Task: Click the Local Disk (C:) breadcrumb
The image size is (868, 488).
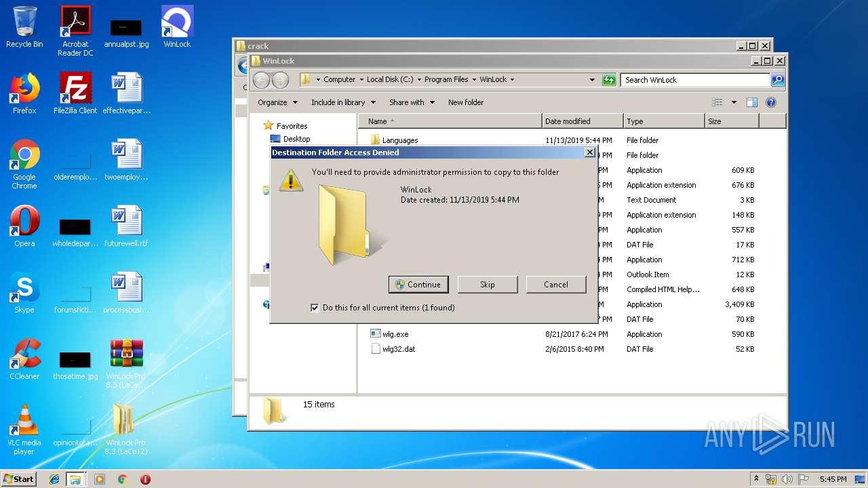Action: 390,79
